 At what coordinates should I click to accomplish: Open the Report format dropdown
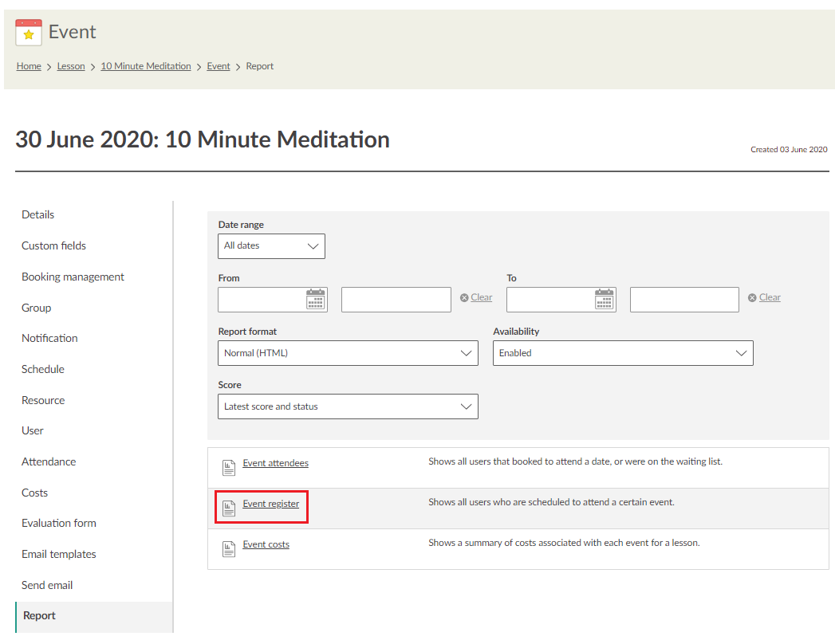click(x=348, y=353)
